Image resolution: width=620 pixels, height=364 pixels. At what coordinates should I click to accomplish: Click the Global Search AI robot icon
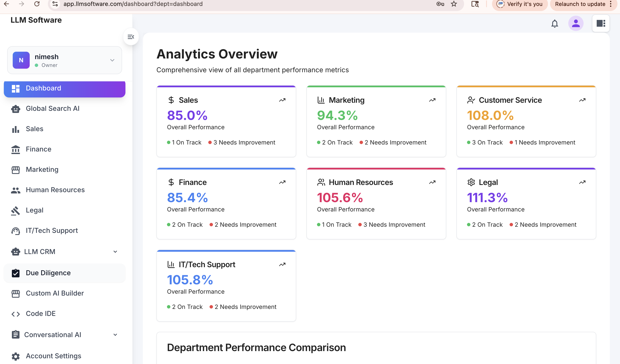click(16, 109)
